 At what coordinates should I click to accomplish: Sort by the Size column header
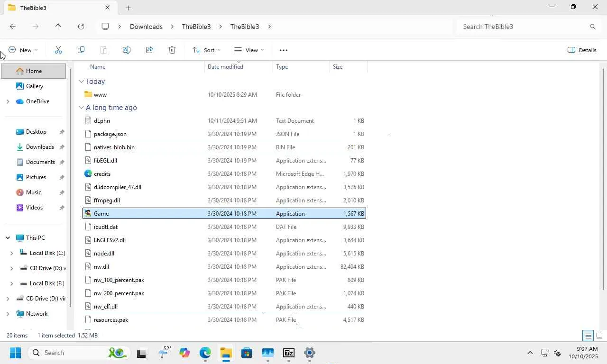tap(338, 67)
